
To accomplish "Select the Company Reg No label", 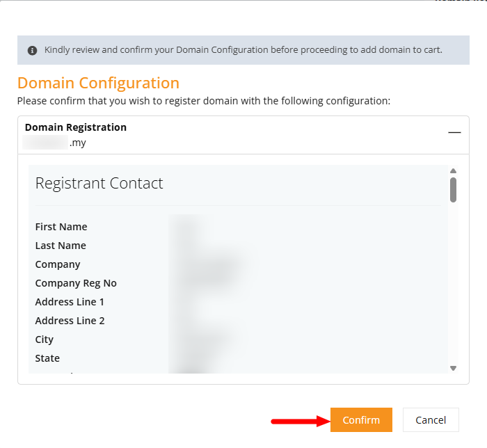I will point(76,283).
